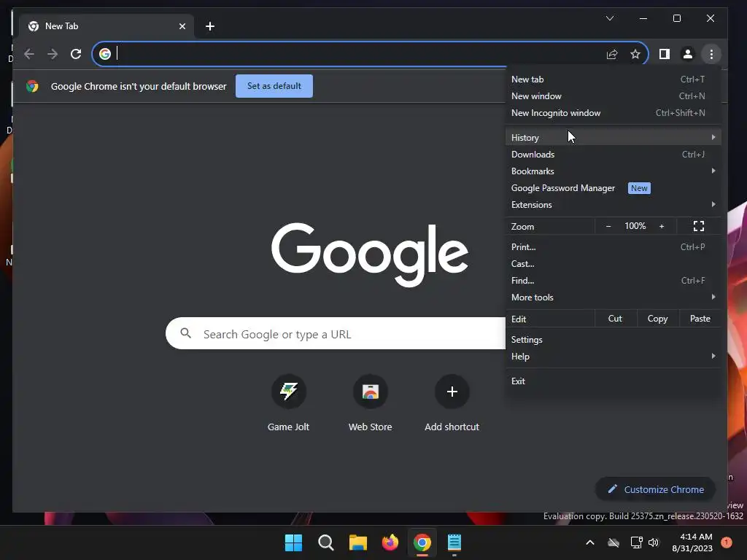Add shortcut tile on new tab page
The image size is (747, 560).
click(452, 402)
